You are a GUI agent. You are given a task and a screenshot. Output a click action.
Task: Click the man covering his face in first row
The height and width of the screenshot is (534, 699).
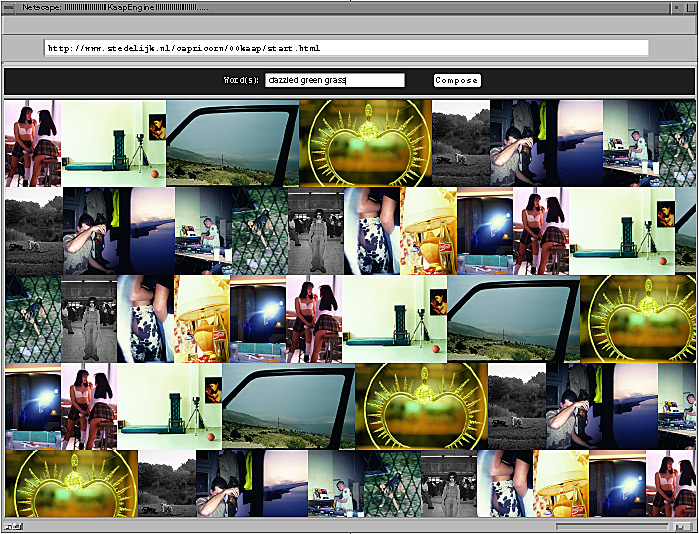(518, 143)
